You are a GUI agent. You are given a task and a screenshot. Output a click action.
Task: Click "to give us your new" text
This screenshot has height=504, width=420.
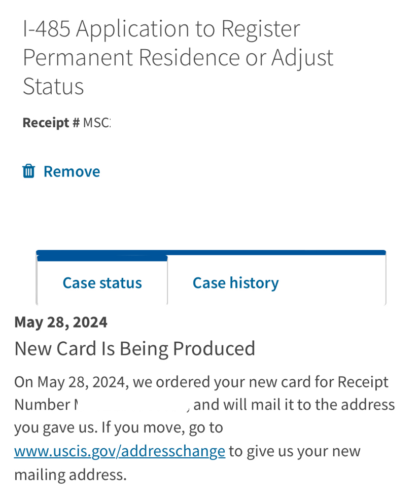(x=294, y=451)
